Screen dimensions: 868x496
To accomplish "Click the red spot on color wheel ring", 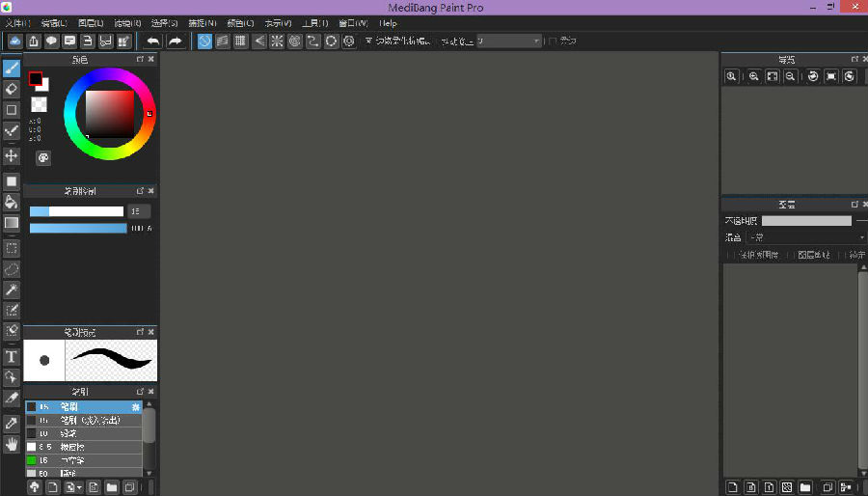I will point(149,114).
